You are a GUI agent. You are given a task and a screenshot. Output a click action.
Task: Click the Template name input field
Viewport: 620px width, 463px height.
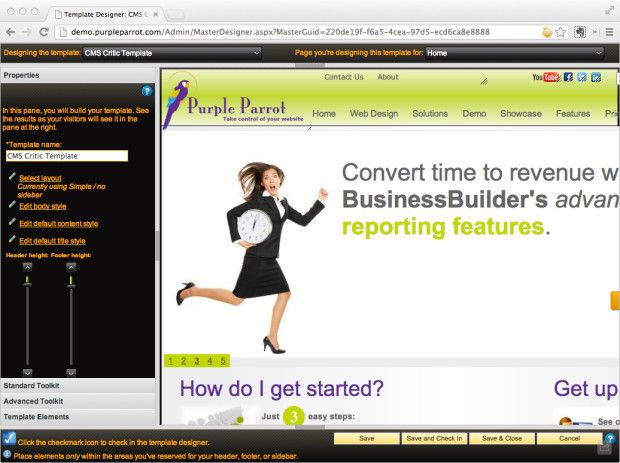tap(67, 156)
